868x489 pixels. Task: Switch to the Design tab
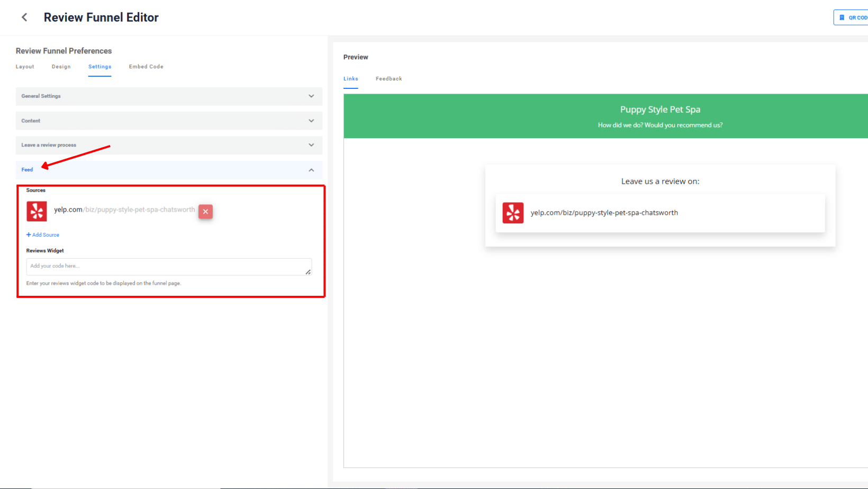tap(61, 67)
